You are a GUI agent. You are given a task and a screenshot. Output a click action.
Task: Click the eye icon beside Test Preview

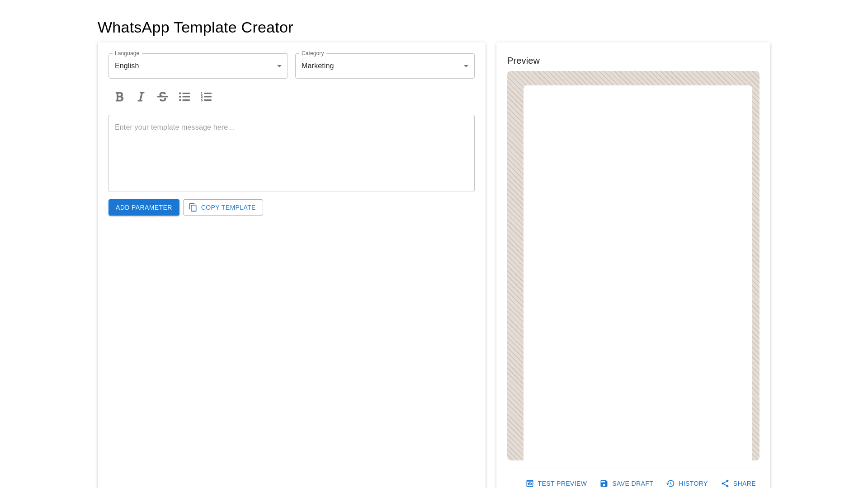(x=530, y=483)
